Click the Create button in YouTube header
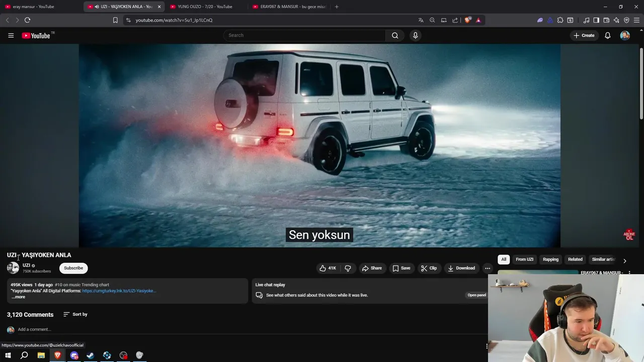This screenshot has height=362, width=644. (x=584, y=35)
